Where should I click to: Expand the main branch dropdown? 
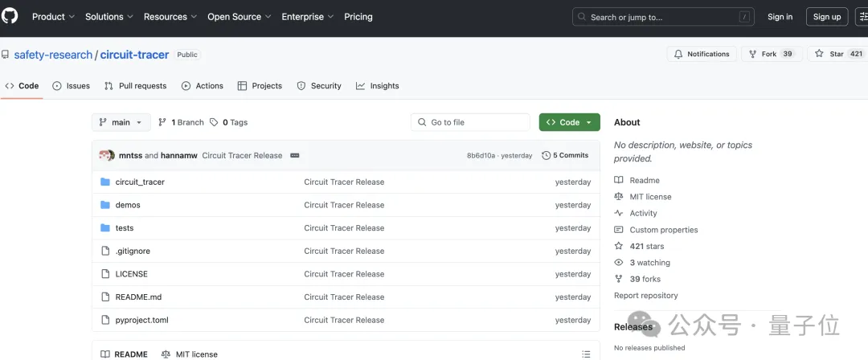point(121,122)
